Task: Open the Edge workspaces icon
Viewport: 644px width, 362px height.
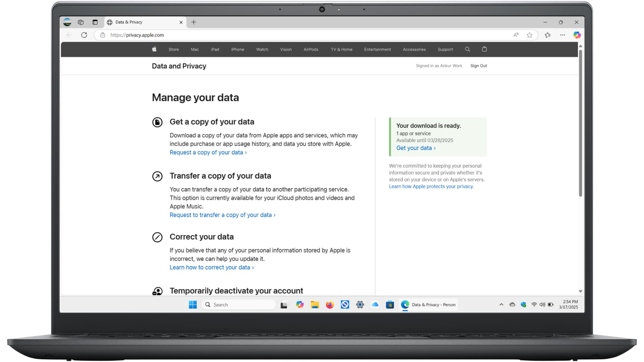Action: coord(80,22)
